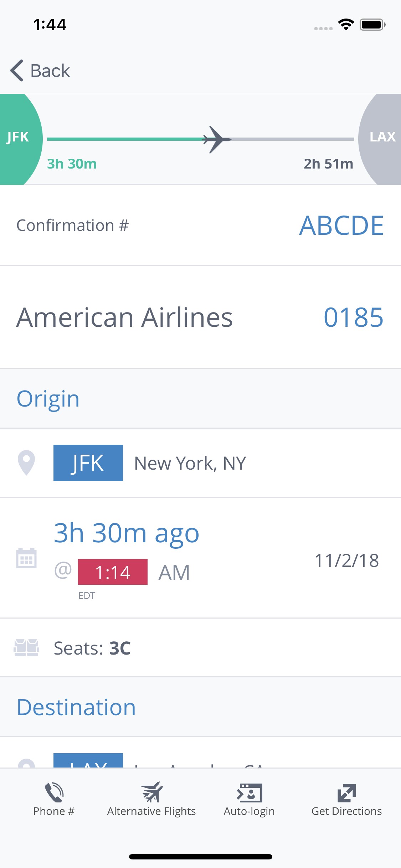401x868 pixels.
Task: Tap the Origin section header
Action: [48, 398]
